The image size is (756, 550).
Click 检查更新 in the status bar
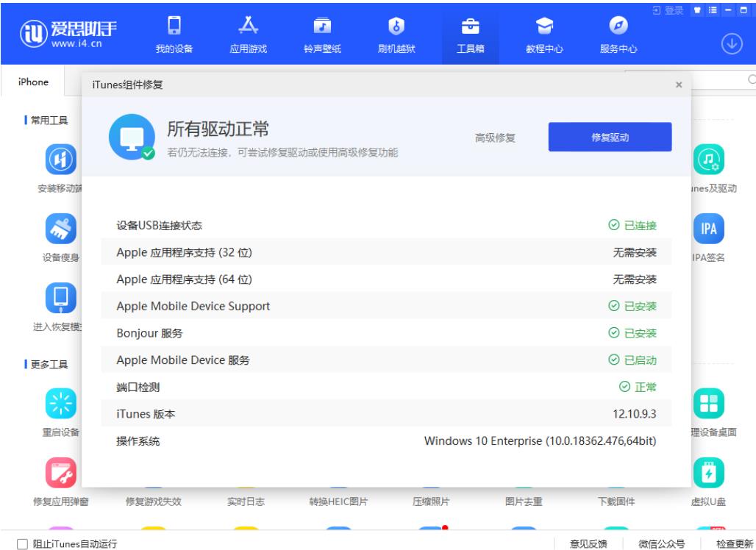pos(735,544)
